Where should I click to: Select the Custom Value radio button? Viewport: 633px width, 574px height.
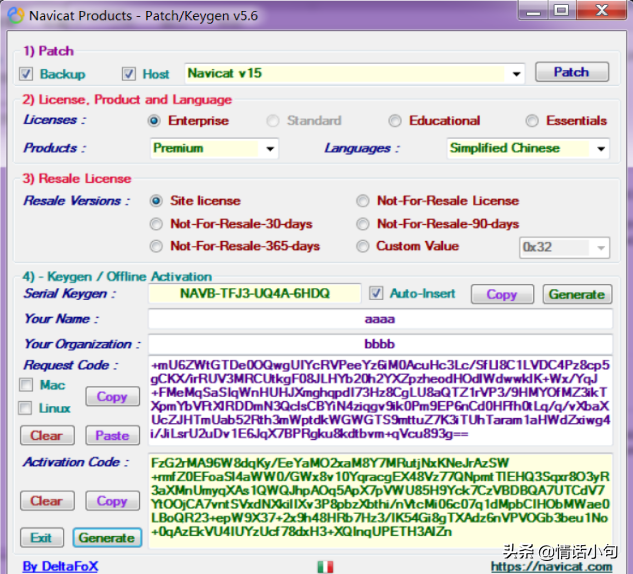click(362, 246)
